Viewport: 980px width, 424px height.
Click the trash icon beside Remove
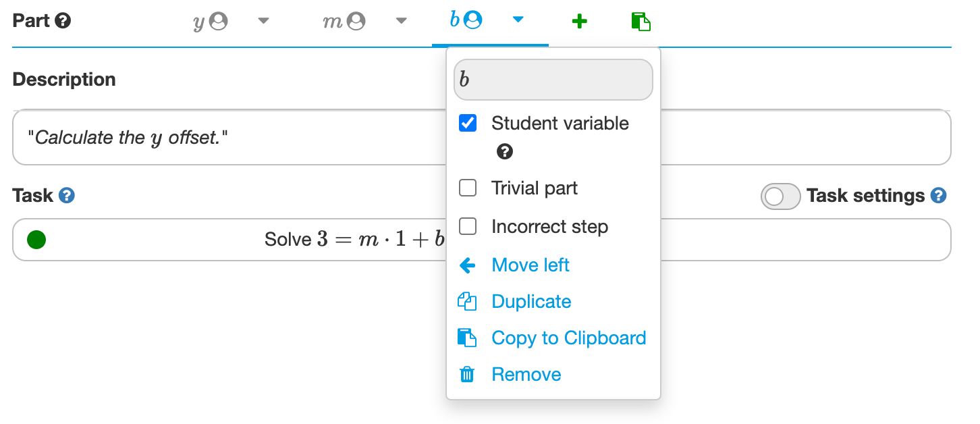[467, 374]
